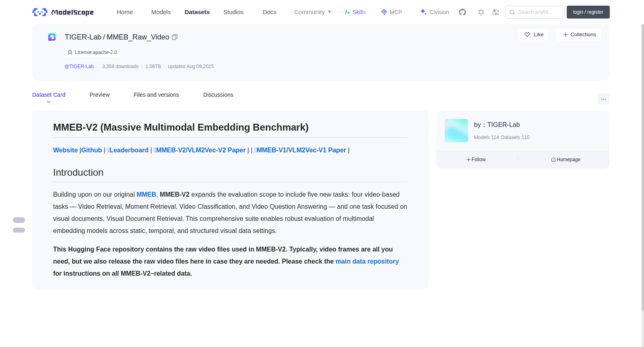Click the login / register button
The height and width of the screenshot is (347, 644).
click(588, 12)
